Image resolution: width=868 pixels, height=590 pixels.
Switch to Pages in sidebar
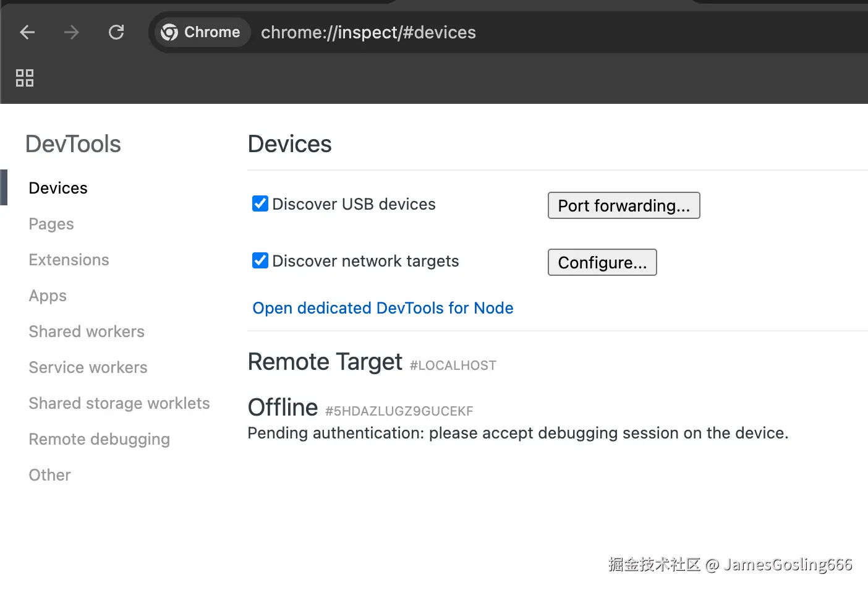pyautogui.click(x=51, y=224)
